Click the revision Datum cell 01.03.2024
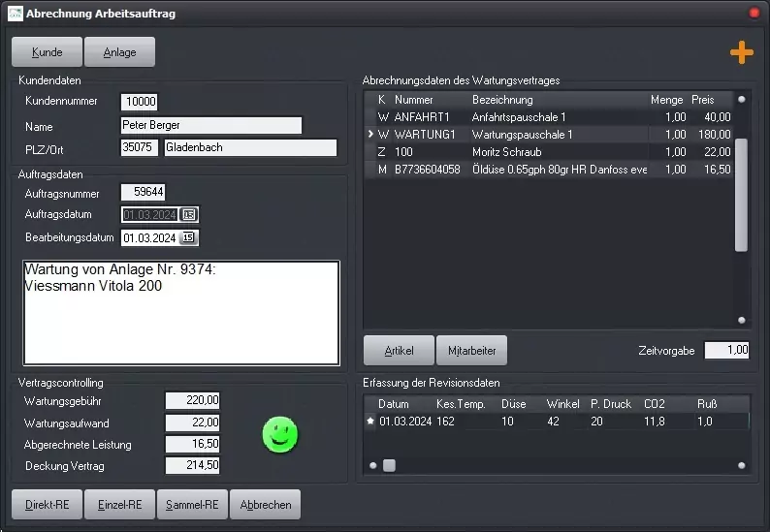770x532 pixels. click(x=405, y=422)
